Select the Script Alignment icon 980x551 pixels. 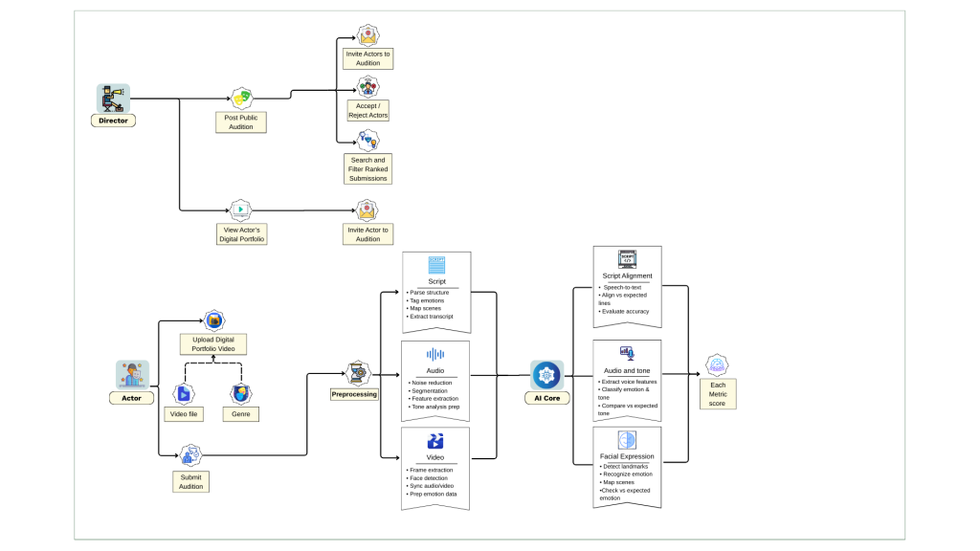coord(627,258)
